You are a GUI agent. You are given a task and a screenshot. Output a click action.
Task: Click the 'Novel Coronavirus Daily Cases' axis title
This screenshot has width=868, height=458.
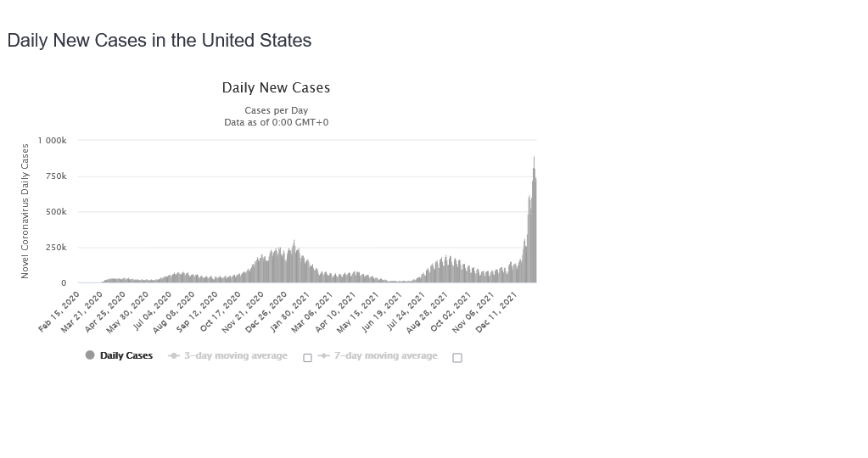click(25, 211)
